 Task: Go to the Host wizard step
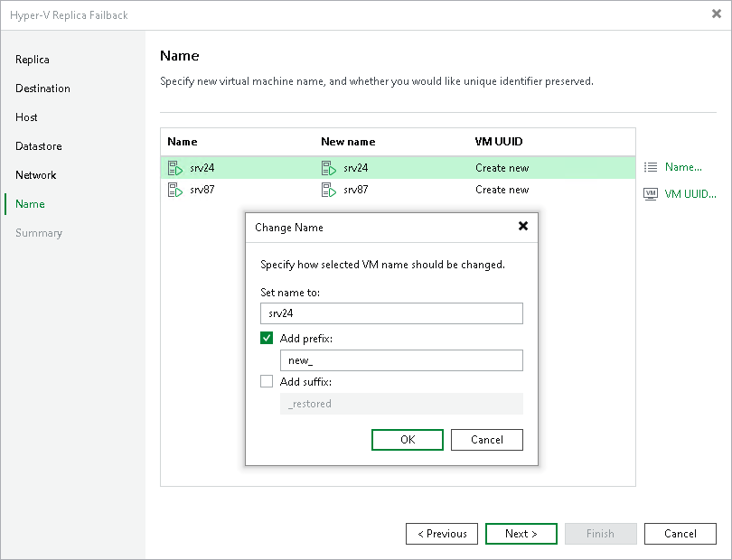tap(26, 117)
